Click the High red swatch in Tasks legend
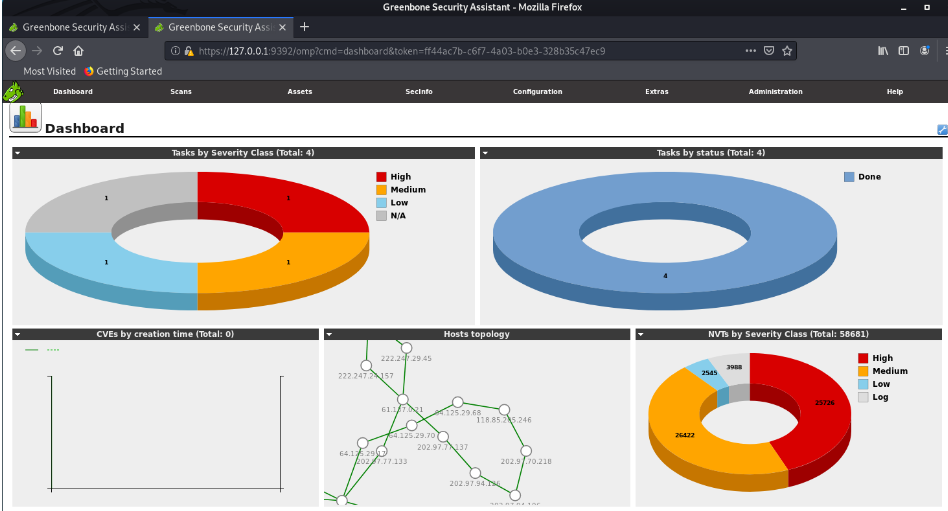 [381, 177]
